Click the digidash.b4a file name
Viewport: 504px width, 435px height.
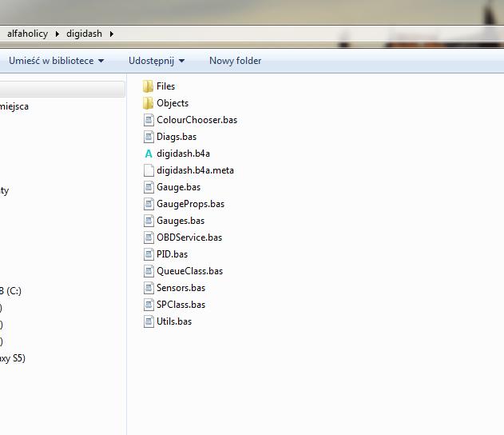coord(183,154)
